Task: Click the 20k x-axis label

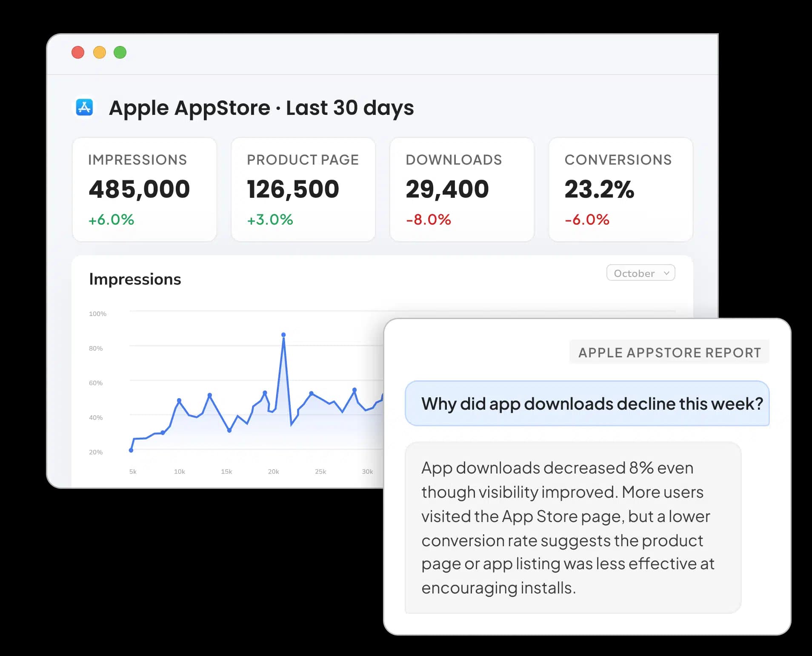Action: pos(273,471)
